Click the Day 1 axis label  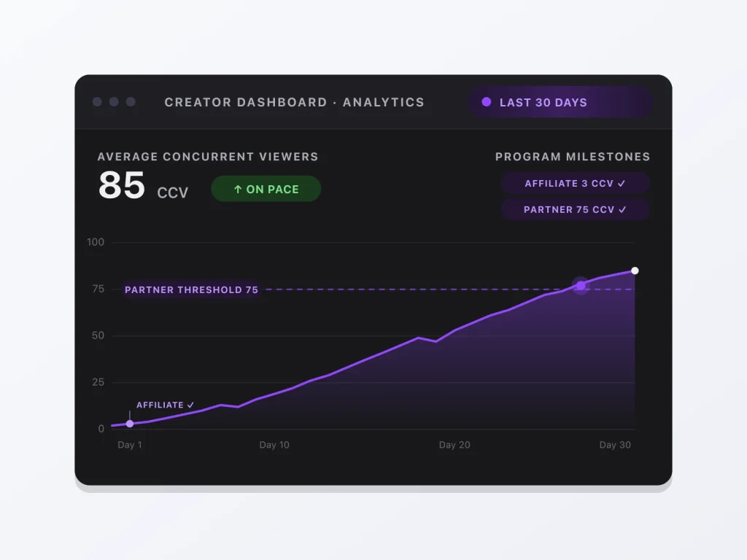130,445
